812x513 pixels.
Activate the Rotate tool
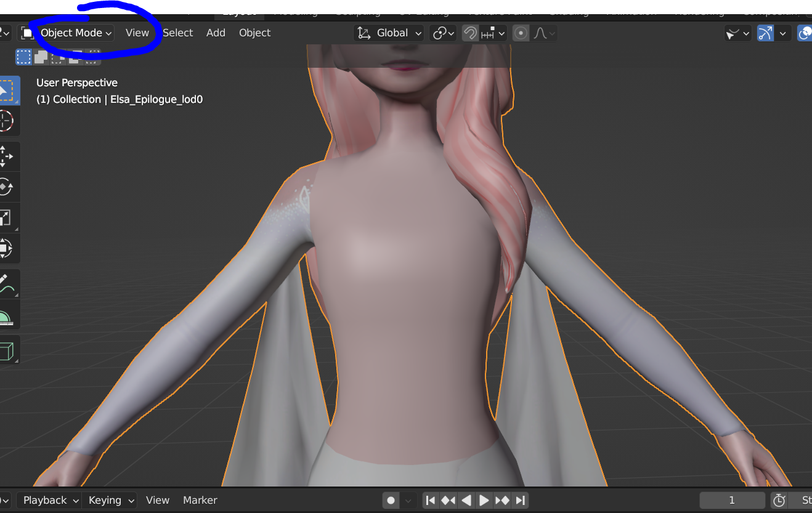6,187
